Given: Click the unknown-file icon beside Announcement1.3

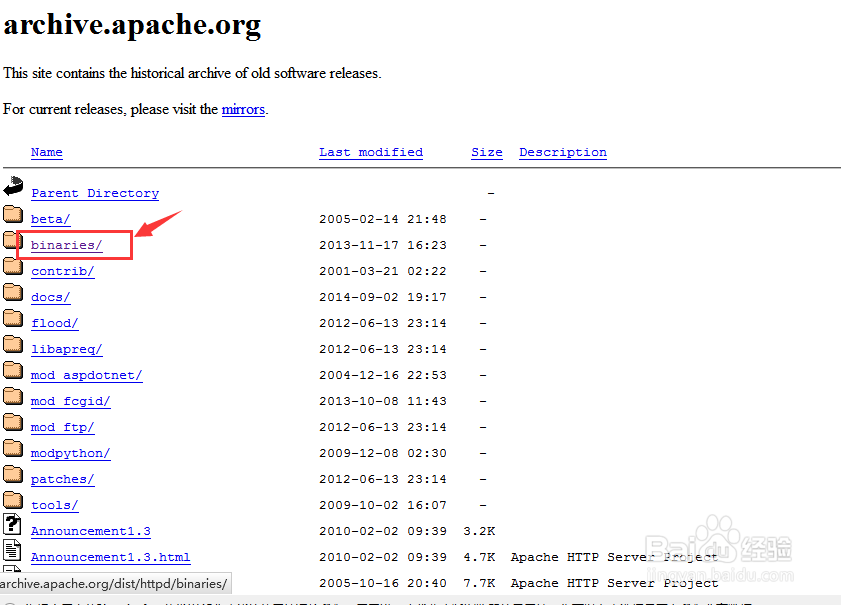Looking at the screenshot, I should tap(12, 524).
